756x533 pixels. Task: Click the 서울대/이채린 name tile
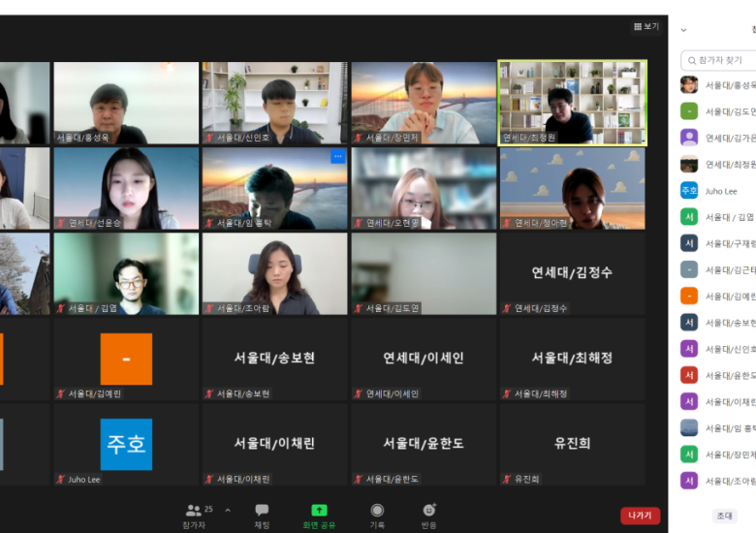pyautogui.click(x=275, y=444)
